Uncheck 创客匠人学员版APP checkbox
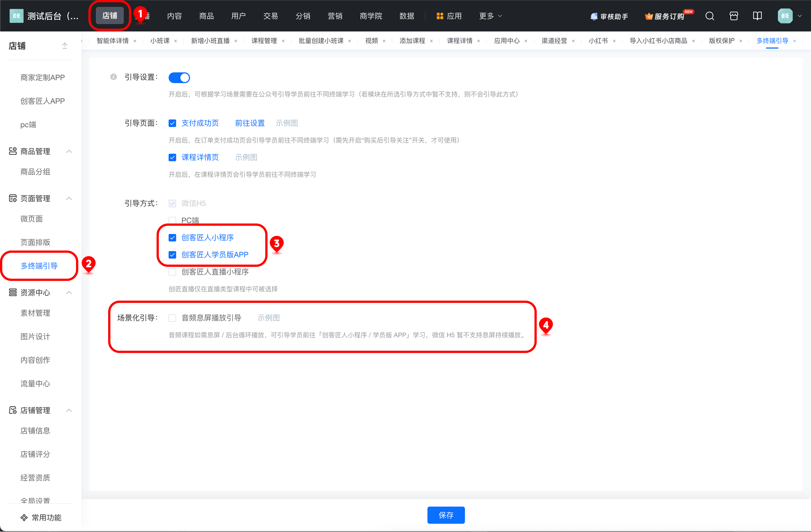 point(172,255)
